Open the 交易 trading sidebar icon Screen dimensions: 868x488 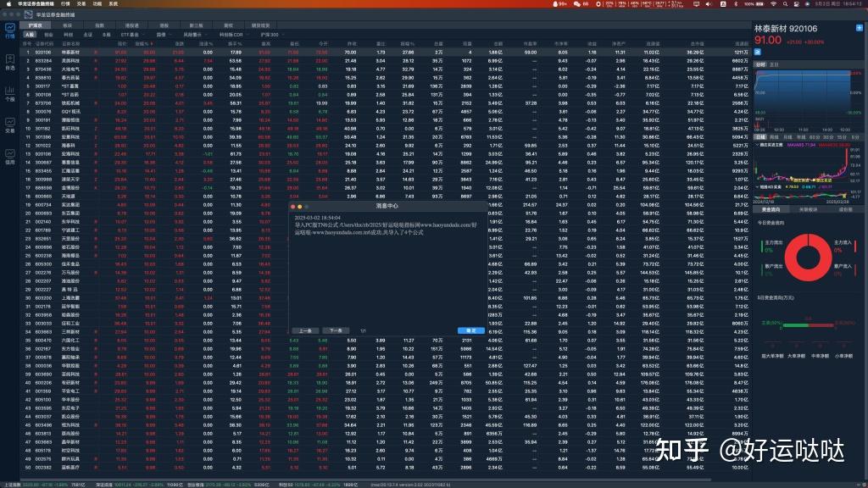tap(9, 123)
